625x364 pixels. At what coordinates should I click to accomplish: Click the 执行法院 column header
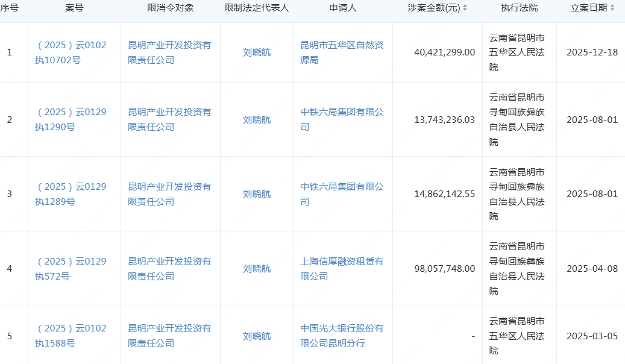pos(519,8)
